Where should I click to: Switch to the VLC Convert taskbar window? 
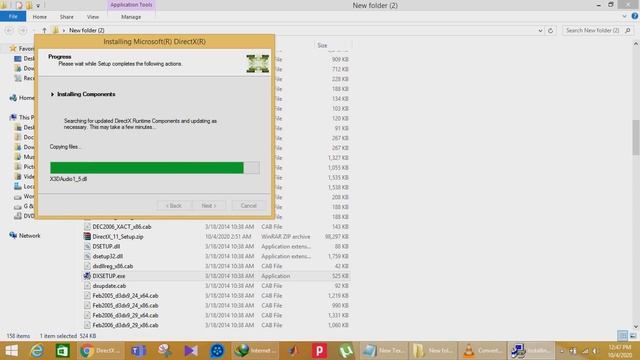(482, 351)
